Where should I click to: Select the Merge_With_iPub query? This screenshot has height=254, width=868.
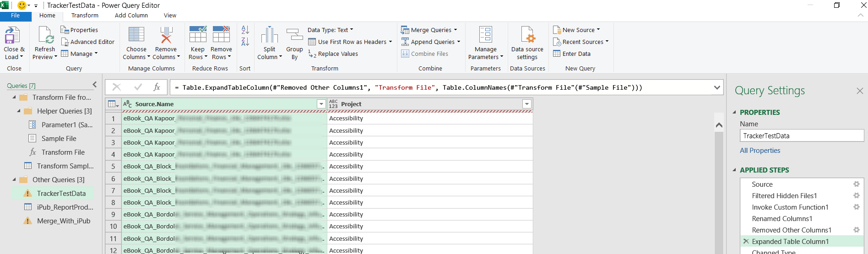[64, 221]
